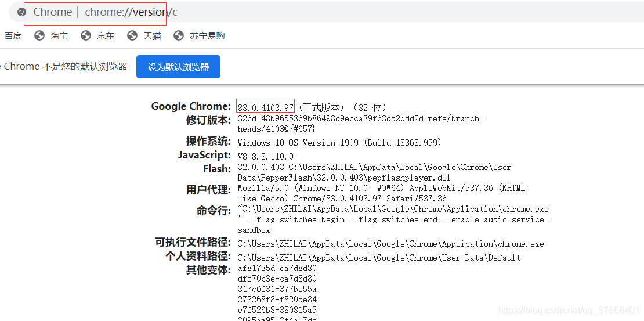644x321 pixels.
Task: Click the 用户代理 label
Action: coord(209,190)
